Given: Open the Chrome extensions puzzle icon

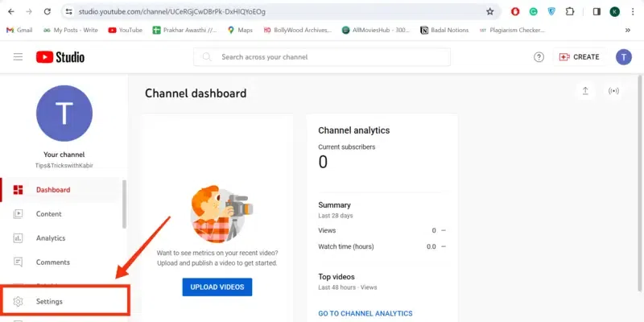Looking at the screenshot, I should 570,12.
